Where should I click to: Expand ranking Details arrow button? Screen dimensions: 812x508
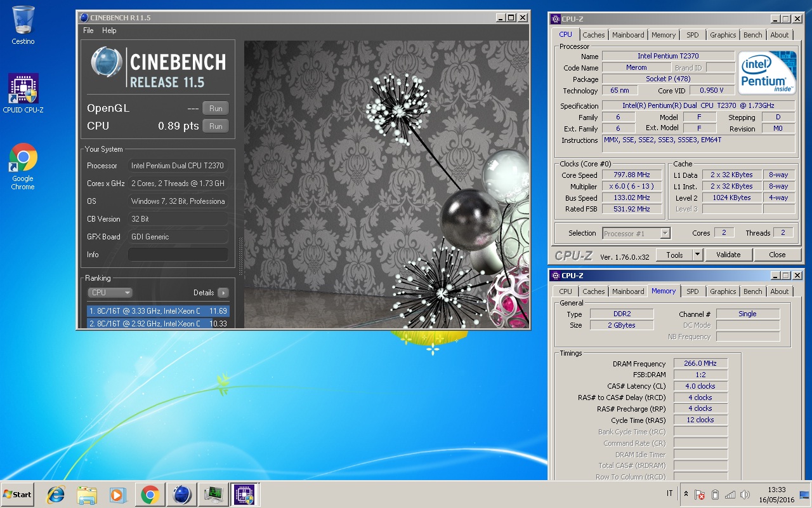click(223, 293)
